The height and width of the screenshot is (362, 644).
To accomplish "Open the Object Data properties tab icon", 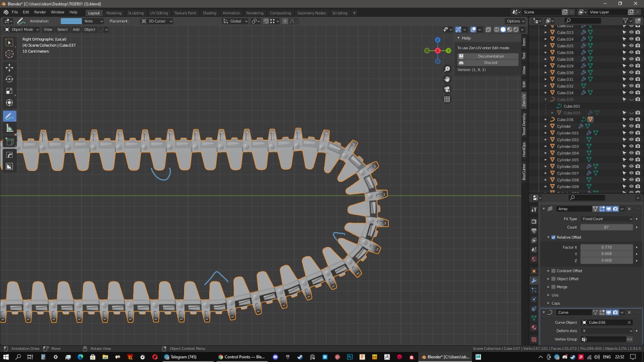I will point(534,318).
